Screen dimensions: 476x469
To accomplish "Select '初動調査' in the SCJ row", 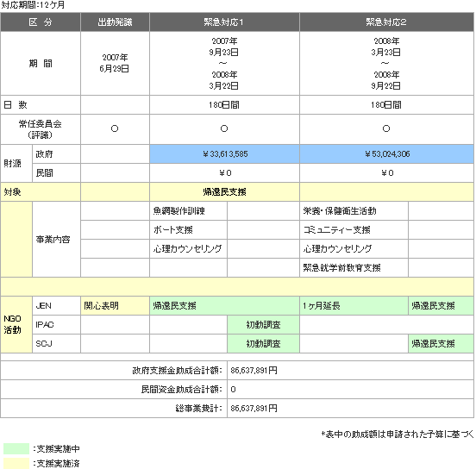I will pyautogui.click(x=263, y=343).
